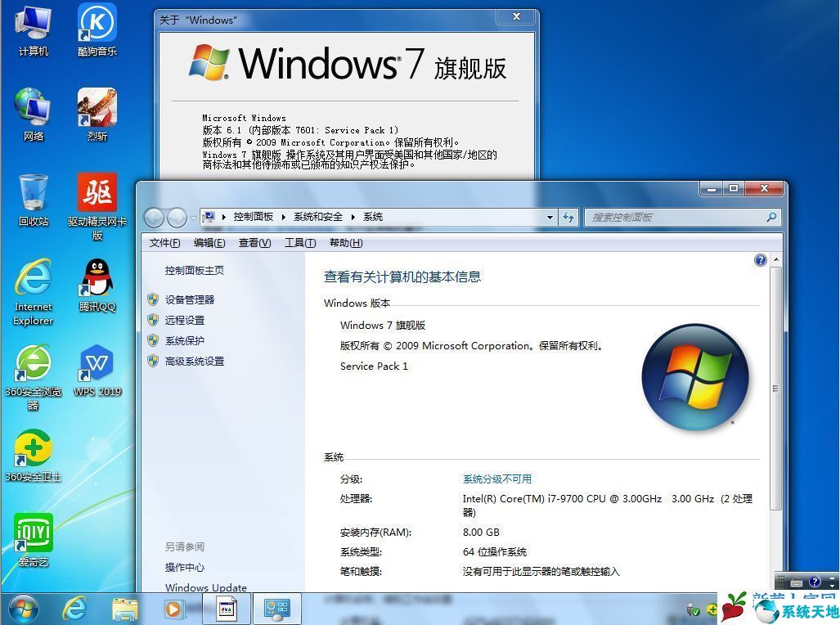Screen dimensions: 840x625
Task: Open the recent pages dropdown beside forward button
Action: [193, 218]
